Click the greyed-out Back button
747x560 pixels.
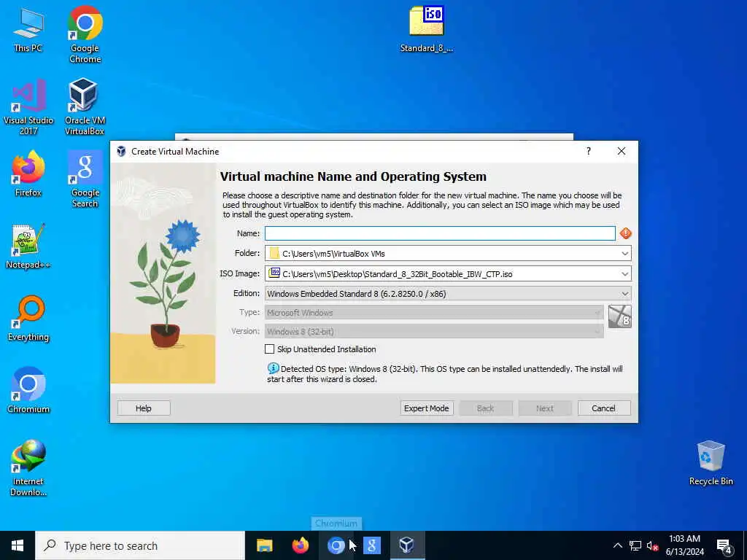point(485,408)
